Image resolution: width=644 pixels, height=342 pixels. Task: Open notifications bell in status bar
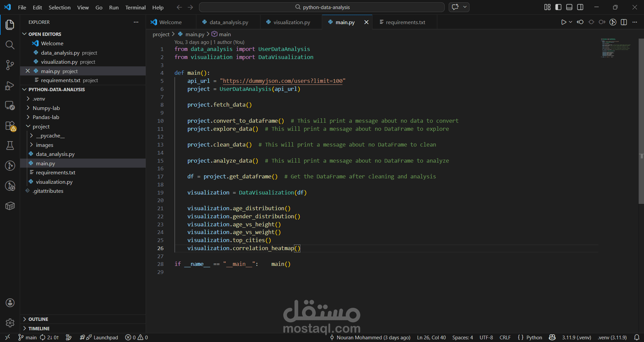(x=637, y=337)
